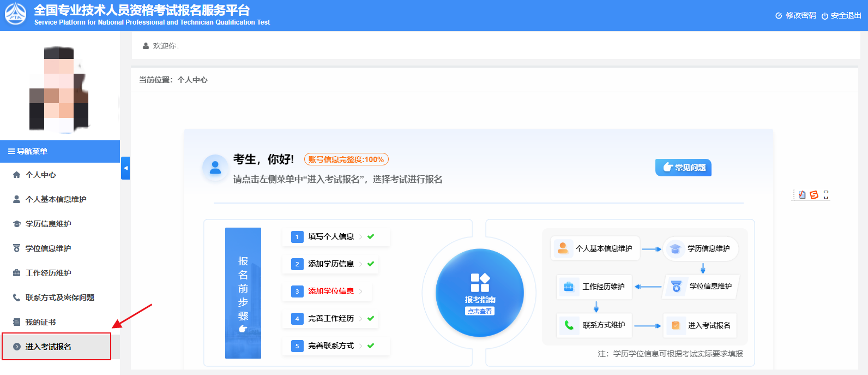Select 学历信息维护 from the sidebar menu
868x375 pixels.
[48, 224]
